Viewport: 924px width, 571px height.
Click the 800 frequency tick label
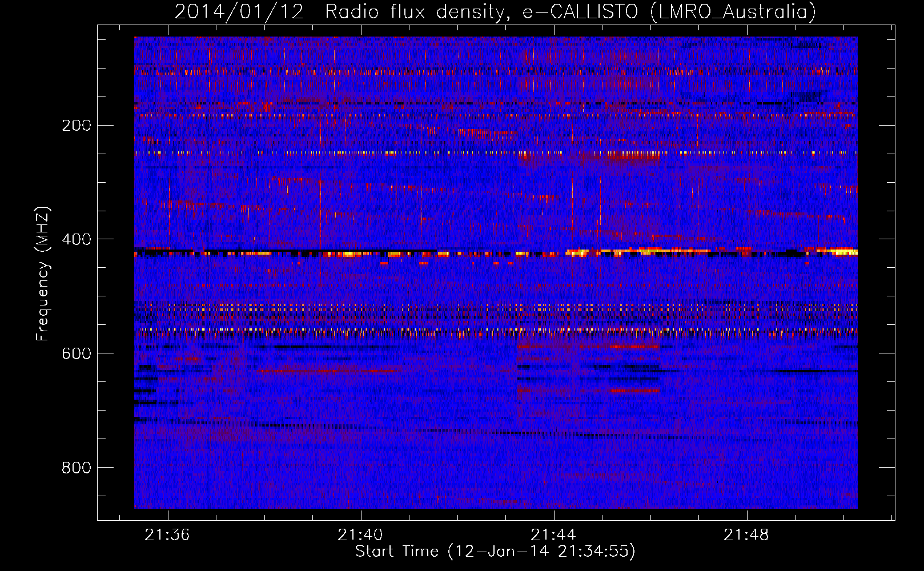(77, 468)
